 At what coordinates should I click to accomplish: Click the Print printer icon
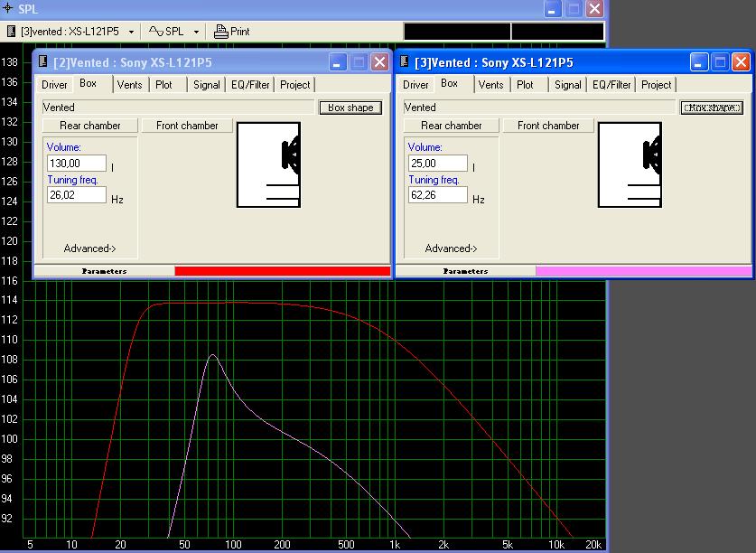coord(220,32)
